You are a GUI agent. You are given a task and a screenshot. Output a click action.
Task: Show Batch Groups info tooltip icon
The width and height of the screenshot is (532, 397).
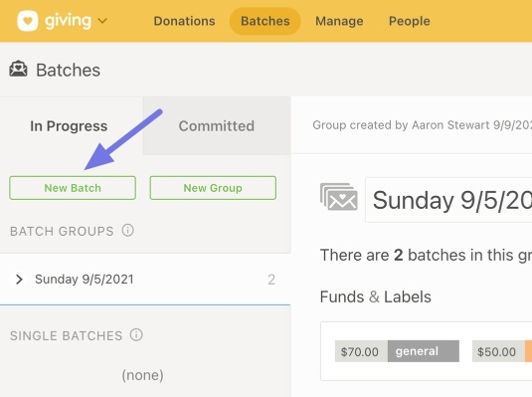(128, 230)
